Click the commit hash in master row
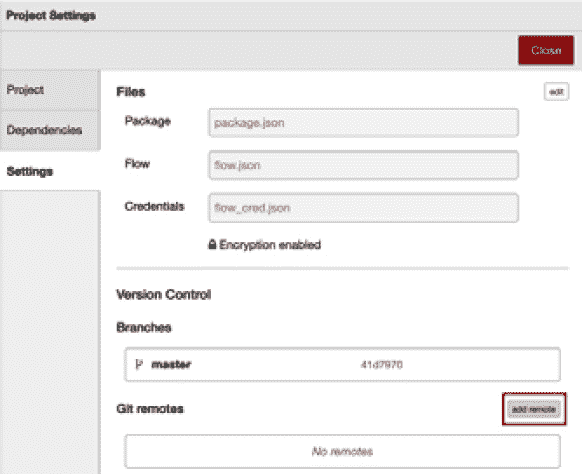The image size is (582, 474). coord(382,365)
